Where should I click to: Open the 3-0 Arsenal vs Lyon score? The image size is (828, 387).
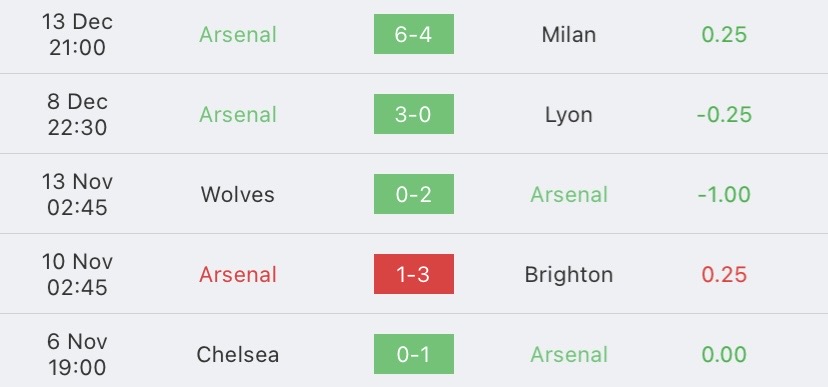click(413, 114)
